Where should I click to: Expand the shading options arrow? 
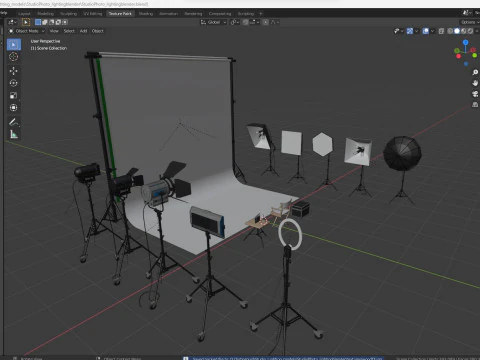477,31
